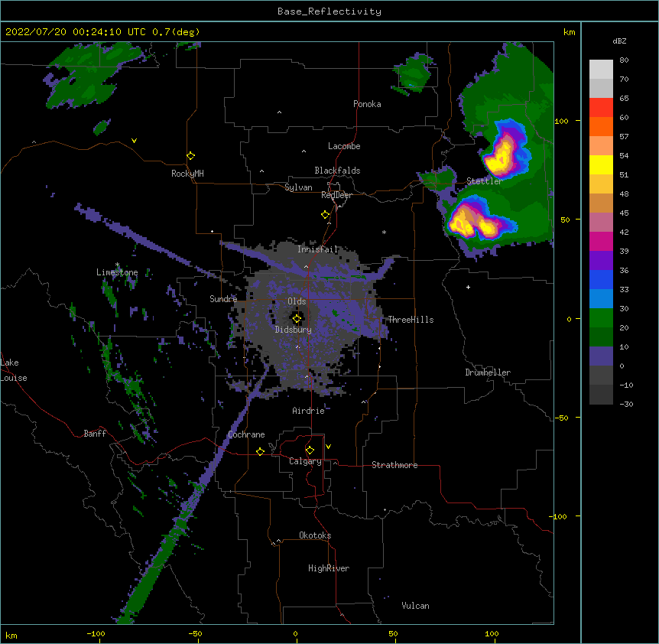Click the asterisk marker east of Innisfail
The width and height of the screenshot is (659, 644).
[384, 232]
